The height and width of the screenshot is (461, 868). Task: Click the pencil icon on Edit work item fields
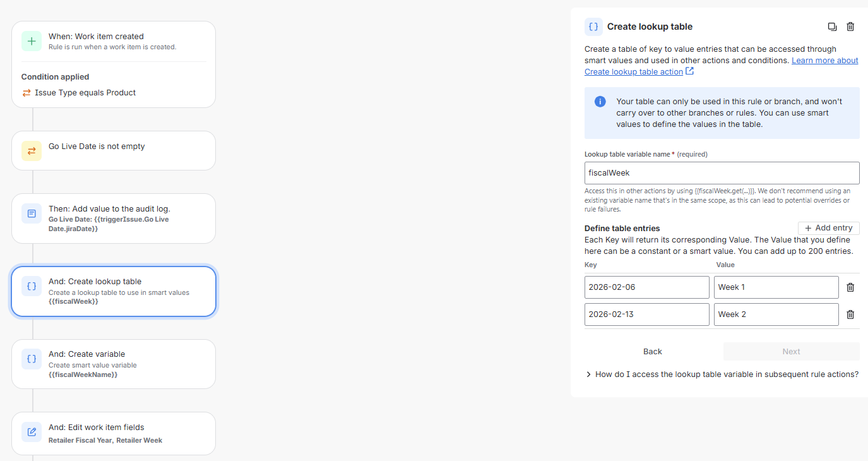[32, 432]
